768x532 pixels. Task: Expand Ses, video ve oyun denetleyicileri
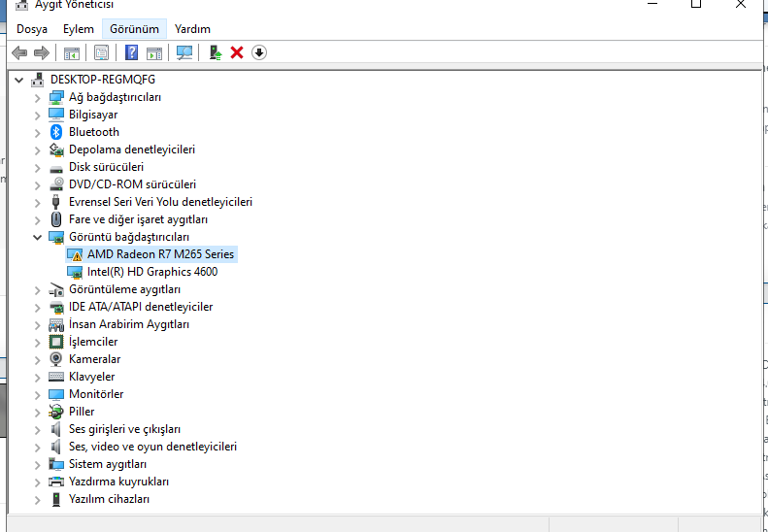(x=37, y=447)
